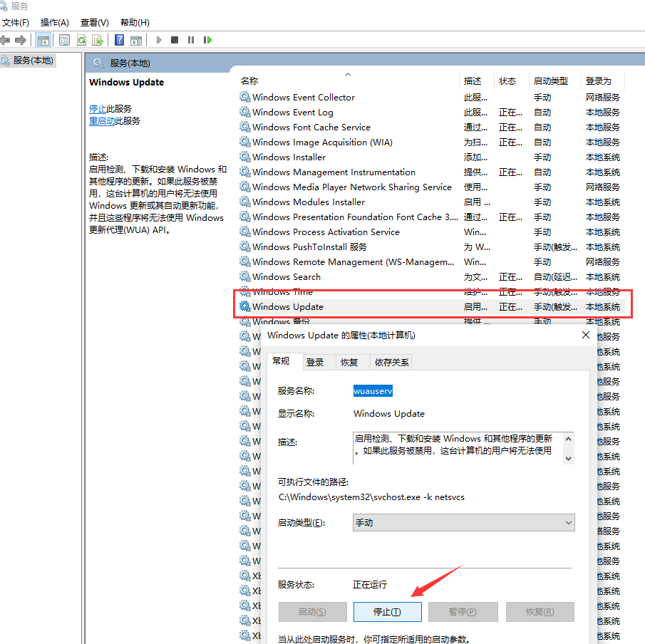Click the Stop Service square toolbar icon
645x644 pixels.
point(174,40)
